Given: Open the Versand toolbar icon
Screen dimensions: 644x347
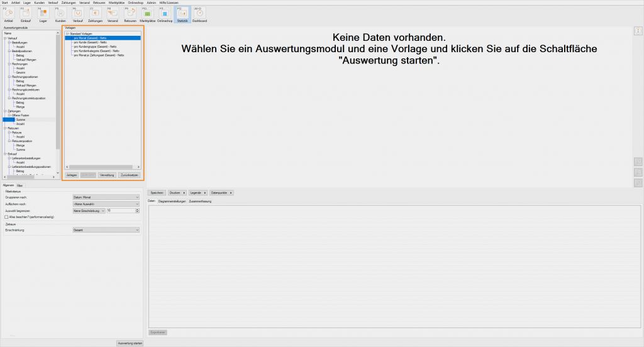Looking at the screenshot, I should (113, 14).
